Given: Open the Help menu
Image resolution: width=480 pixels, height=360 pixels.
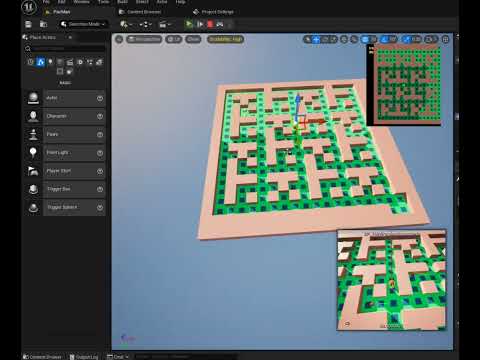Looking at the screenshot, I should [x=180, y=2].
